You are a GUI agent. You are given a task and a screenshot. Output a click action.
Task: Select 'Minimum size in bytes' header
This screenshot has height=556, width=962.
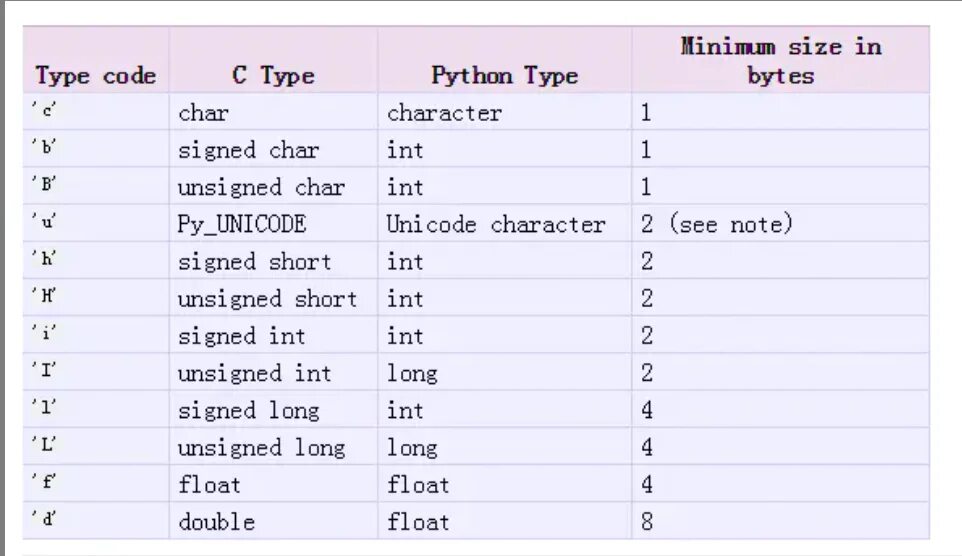pyautogui.click(x=780, y=60)
